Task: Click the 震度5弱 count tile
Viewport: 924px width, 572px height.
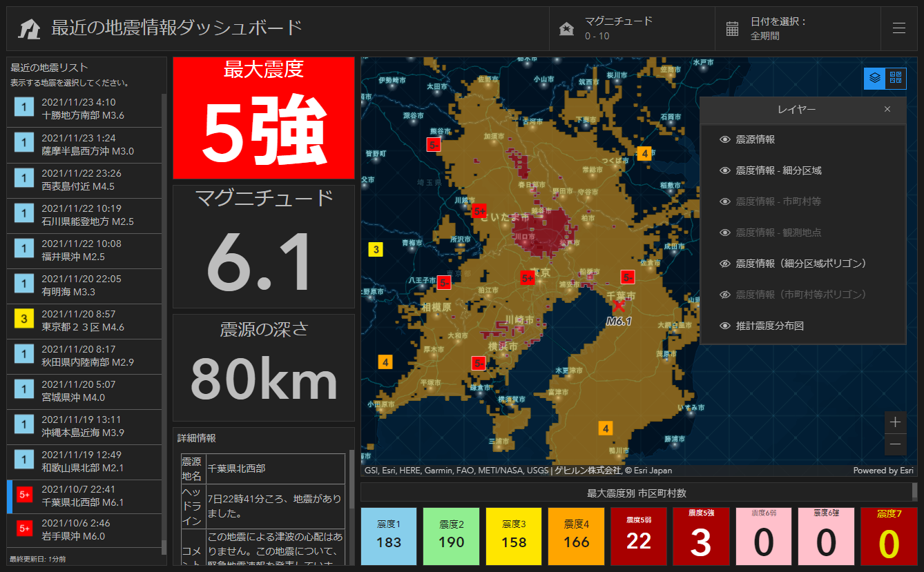Action: pos(639,536)
